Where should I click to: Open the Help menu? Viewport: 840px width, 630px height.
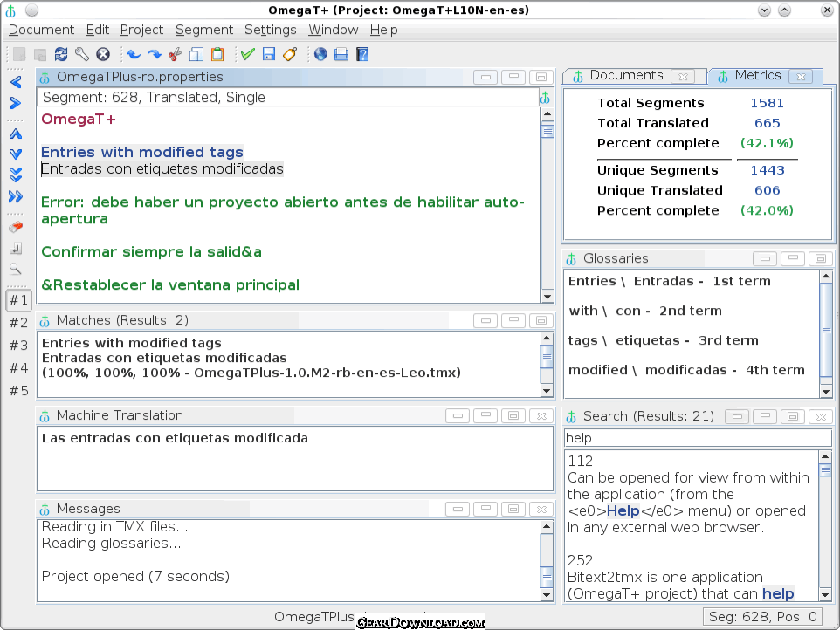383,30
